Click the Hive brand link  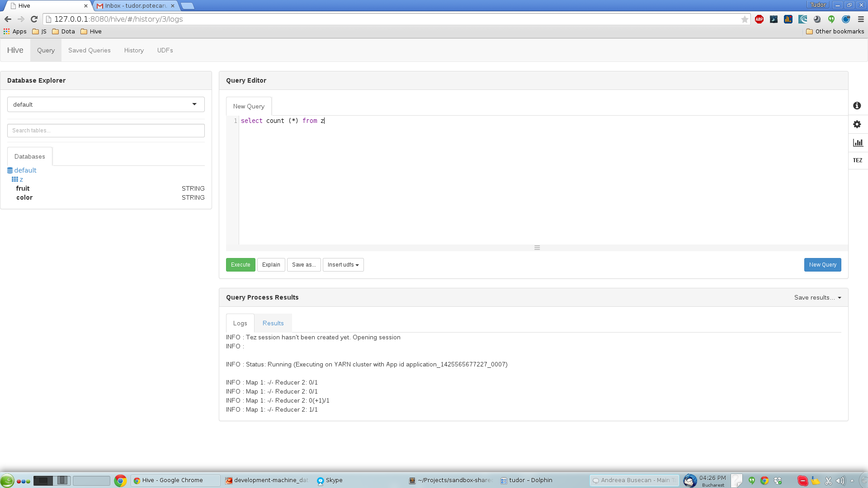point(15,50)
